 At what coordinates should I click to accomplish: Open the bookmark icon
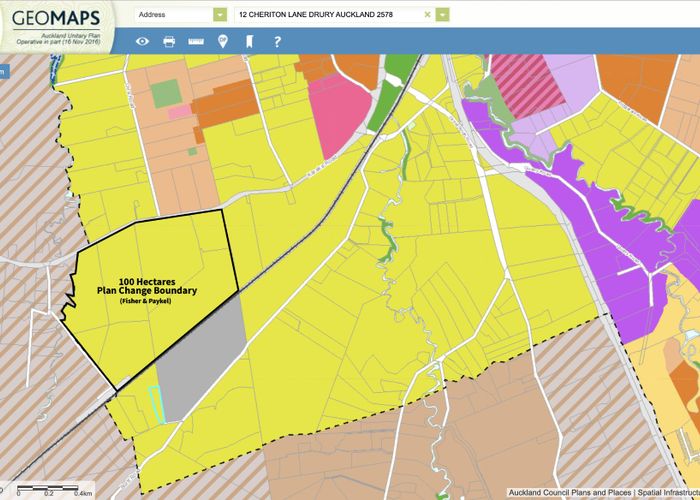(249, 41)
